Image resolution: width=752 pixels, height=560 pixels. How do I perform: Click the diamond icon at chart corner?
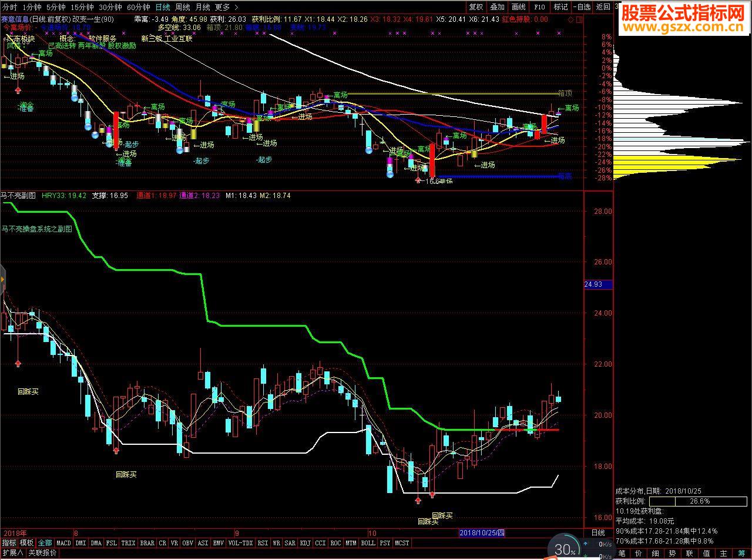pos(570,19)
